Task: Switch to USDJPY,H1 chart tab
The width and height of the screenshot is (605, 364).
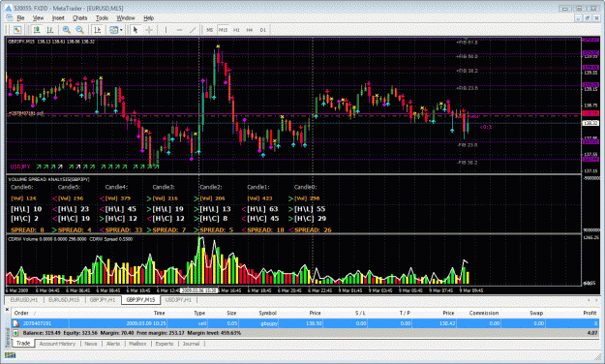Action: click(x=178, y=300)
